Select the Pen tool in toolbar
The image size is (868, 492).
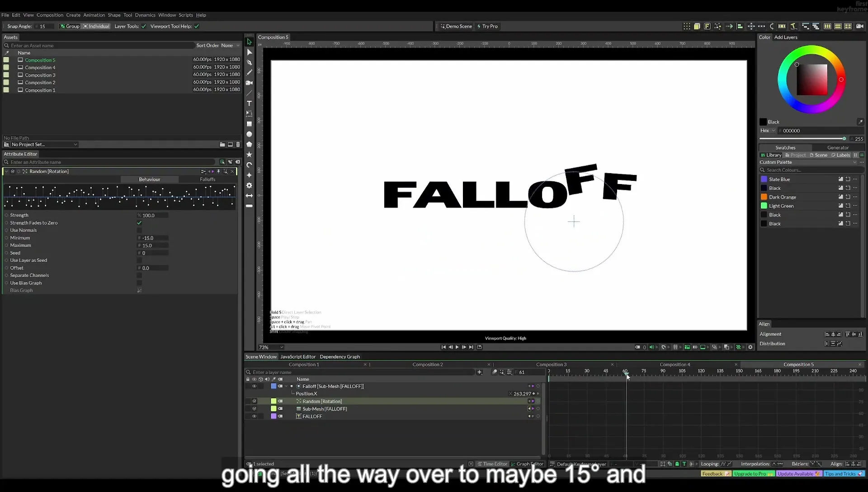pos(249,62)
